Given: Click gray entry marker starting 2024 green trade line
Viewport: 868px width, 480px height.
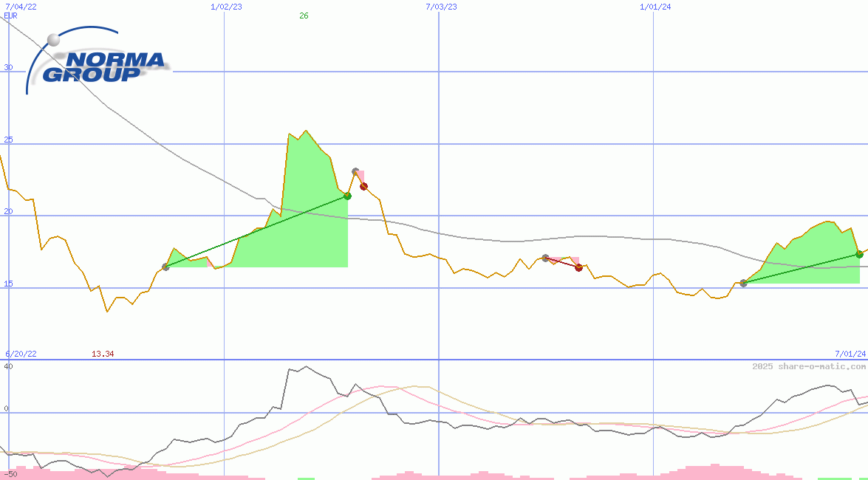Looking at the screenshot, I should click(743, 283).
